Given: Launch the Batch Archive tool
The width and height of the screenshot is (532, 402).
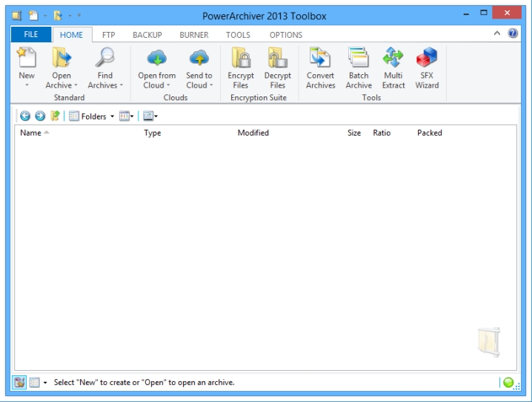Looking at the screenshot, I should 359,59.
